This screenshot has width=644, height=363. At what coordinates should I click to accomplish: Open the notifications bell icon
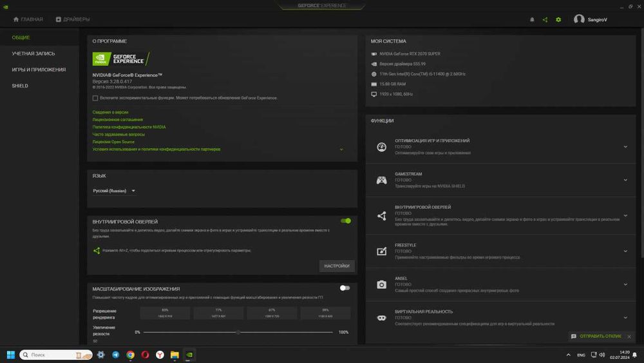point(532,19)
